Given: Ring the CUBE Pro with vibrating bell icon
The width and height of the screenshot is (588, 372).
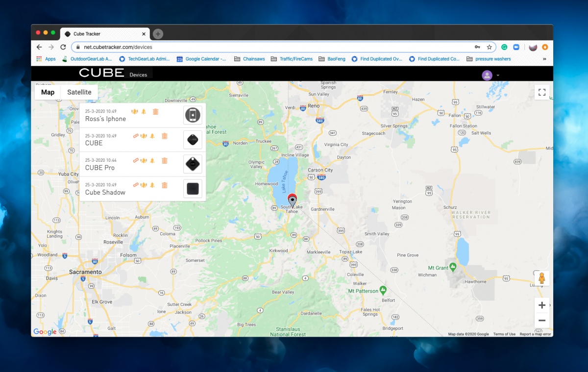Looking at the screenshot, I should click(x=144, y=160).
